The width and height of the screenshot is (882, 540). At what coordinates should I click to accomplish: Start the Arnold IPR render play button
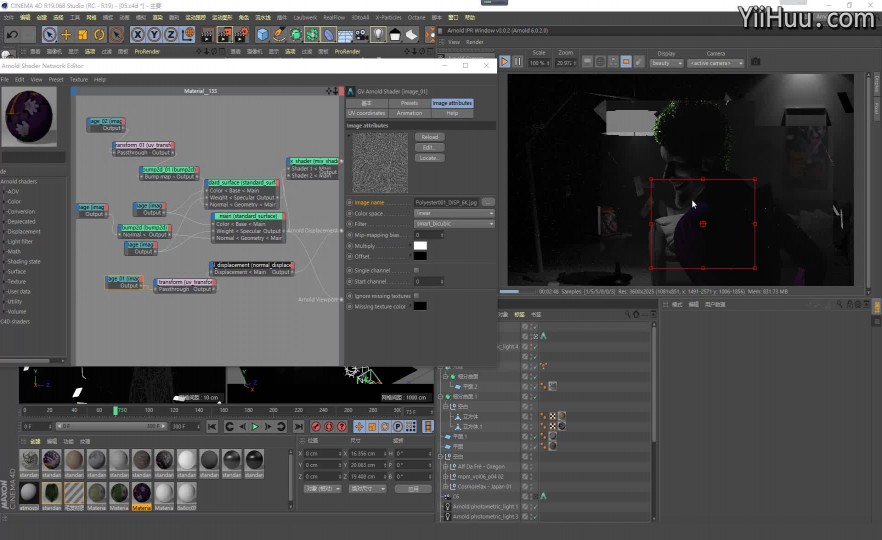(505, 62)
